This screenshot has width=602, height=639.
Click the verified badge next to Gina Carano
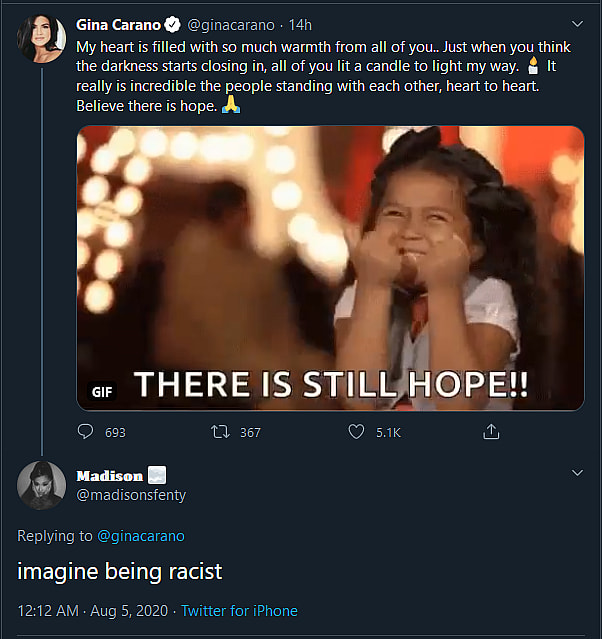173,26
